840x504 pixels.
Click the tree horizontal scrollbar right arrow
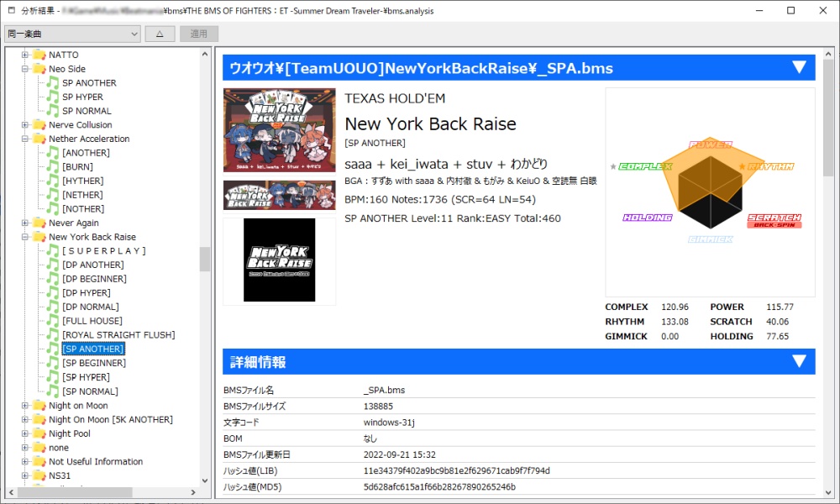(x=193, y=491)
